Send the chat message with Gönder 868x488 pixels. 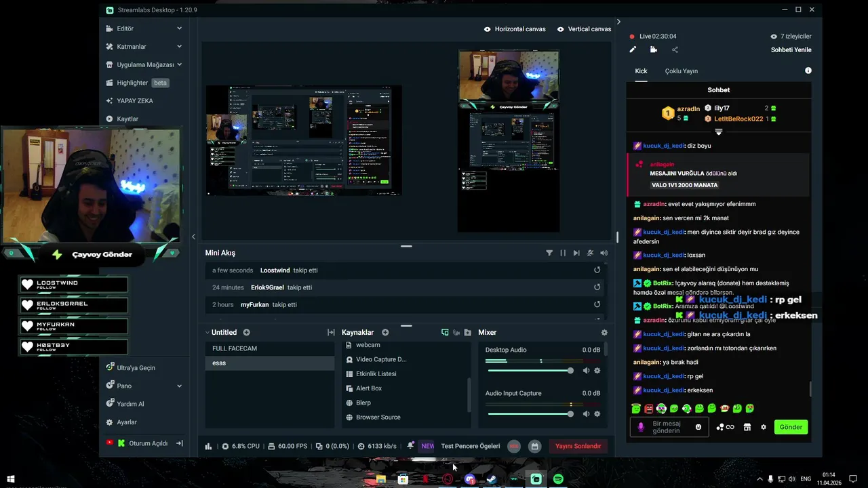791,427
